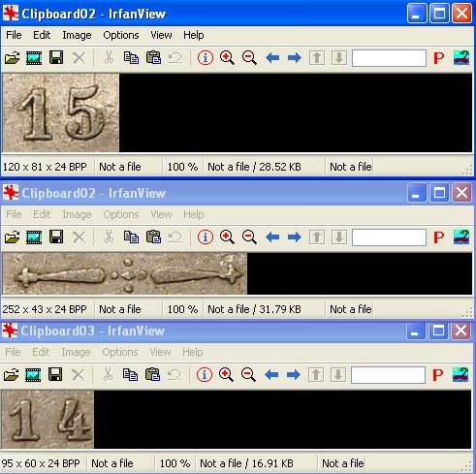Open the Image menu in top window
Screen dimensions: 476x474
click(x=77, y=35)
